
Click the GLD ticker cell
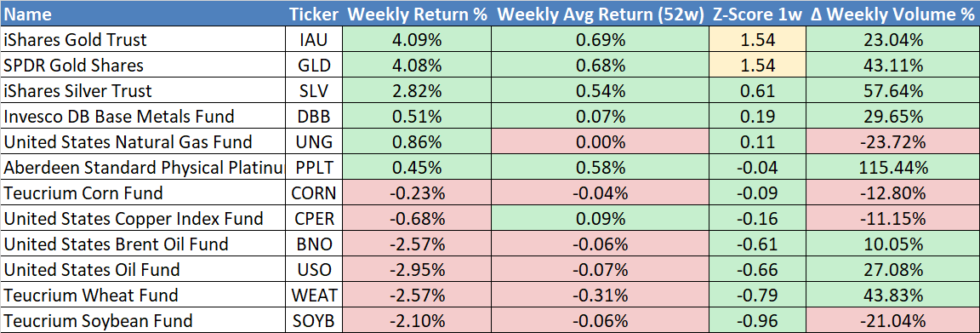point(315,65)
